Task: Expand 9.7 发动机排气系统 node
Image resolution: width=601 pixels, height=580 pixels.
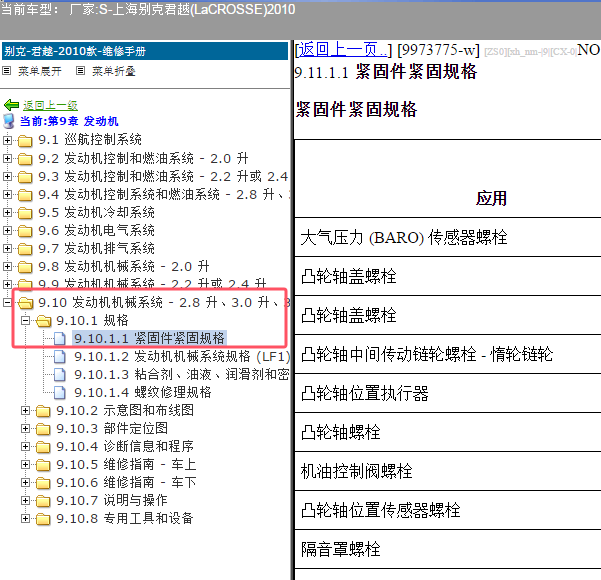Action: [7, 248]
